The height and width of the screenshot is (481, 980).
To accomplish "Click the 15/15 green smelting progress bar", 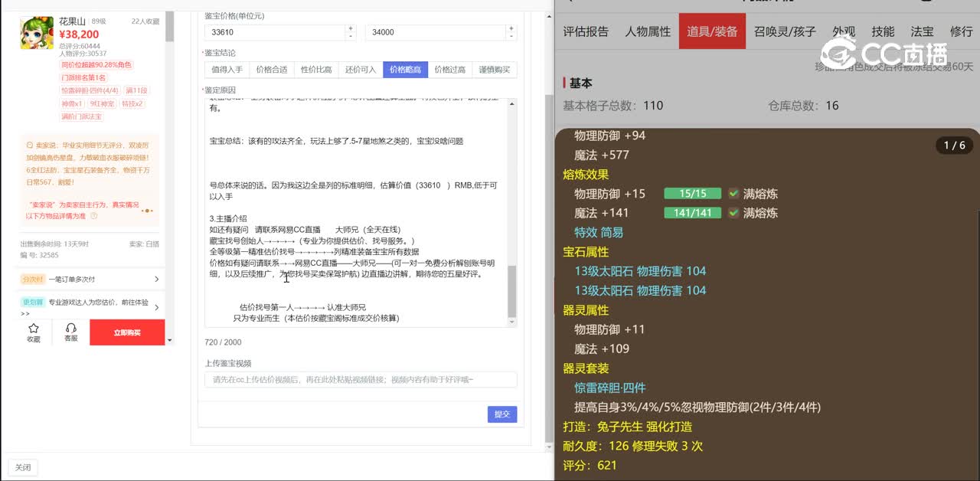I will 692,194.
